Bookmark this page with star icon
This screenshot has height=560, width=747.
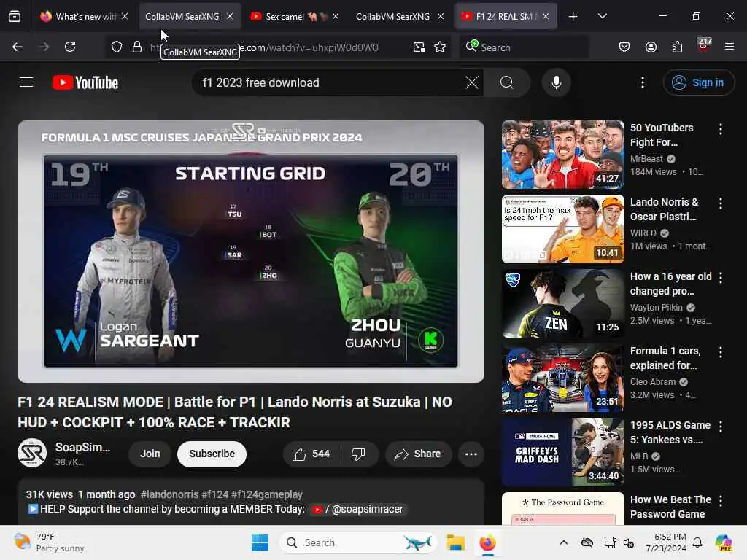coord(440,47)
